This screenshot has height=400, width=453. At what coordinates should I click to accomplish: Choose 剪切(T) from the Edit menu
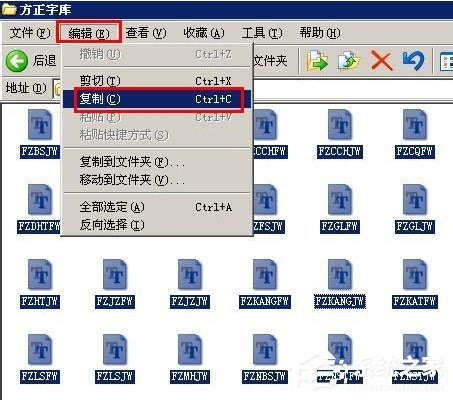click(x=157, y=81)
